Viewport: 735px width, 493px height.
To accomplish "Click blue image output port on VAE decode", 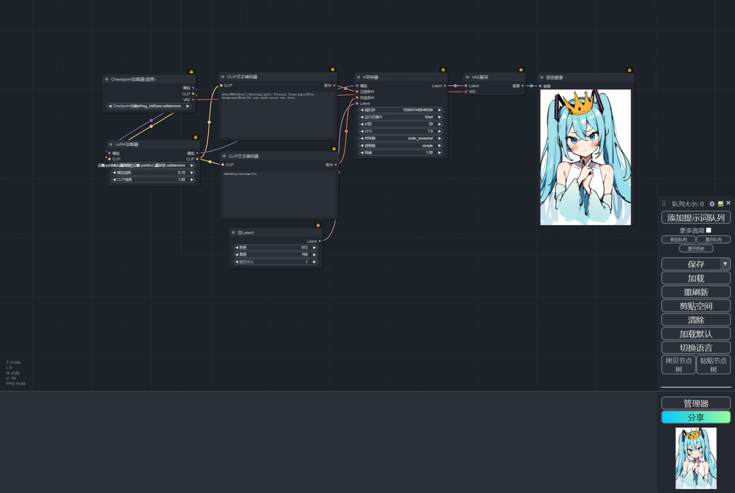I will tap(523, 86).
